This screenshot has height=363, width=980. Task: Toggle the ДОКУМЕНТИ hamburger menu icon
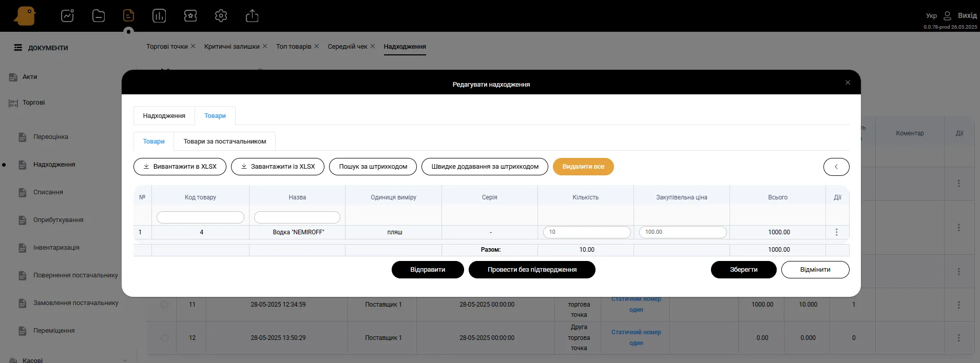click(x=18, y=48)
